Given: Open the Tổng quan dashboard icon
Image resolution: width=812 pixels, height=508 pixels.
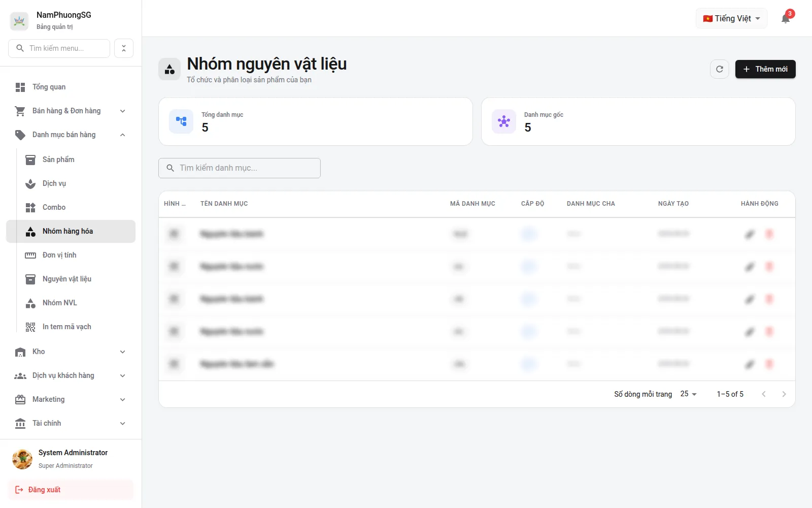Looking at the screenshot, I should [x=20, y=87].
